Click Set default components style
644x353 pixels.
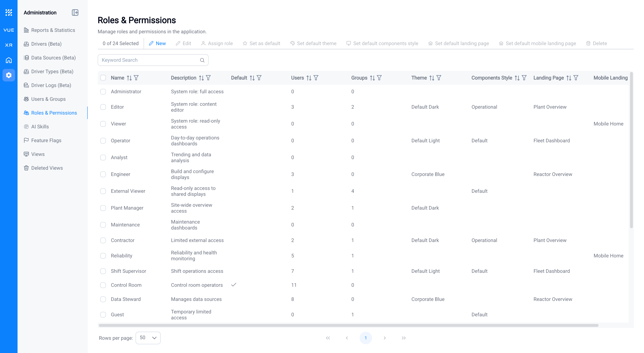point(382,43)
